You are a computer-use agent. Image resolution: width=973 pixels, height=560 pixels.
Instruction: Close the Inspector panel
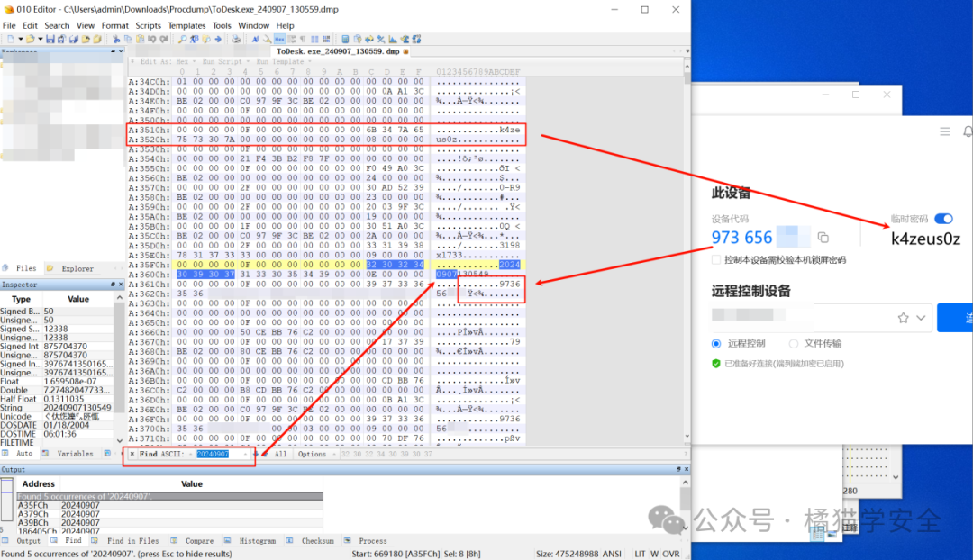(121, 284)
